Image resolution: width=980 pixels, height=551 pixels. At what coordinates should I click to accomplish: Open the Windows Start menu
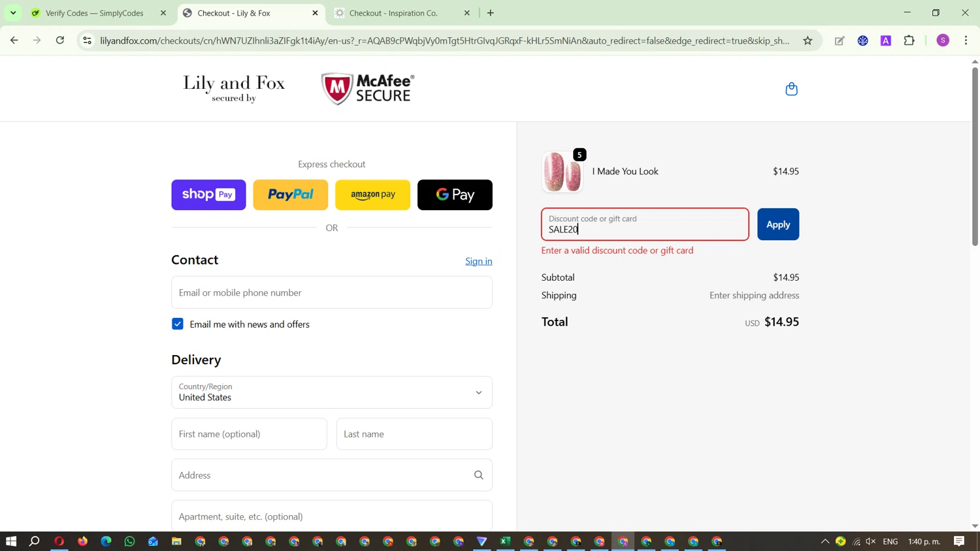(11, 541)
